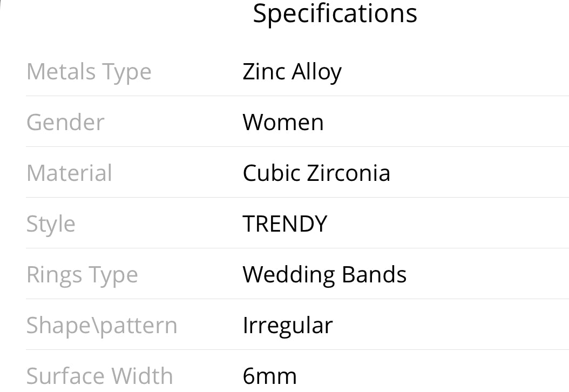
Task: Select the Shape\pattern label
Action: (102, 326)
